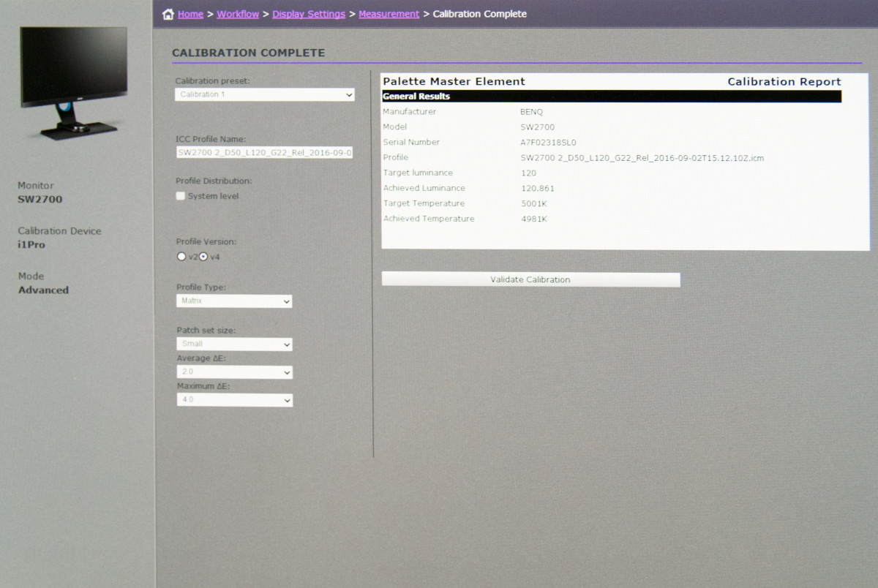Click the monitor image thumbnail
Screen dimensions: 878x588
tap(74, 83)
